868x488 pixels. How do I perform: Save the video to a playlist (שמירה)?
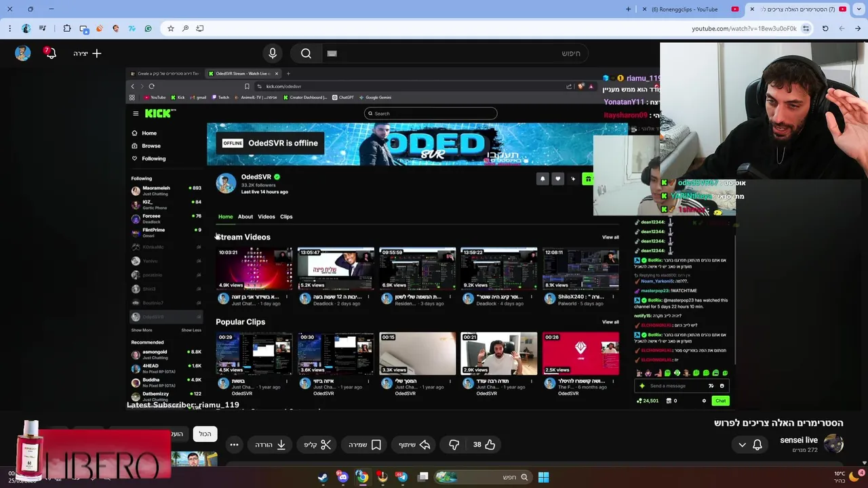tap(365, 445)
